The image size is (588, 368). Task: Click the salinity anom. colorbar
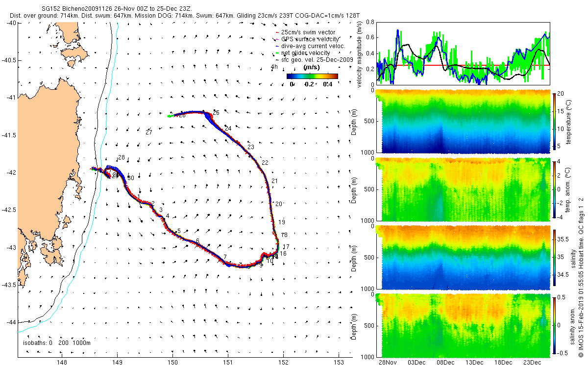click(x=554, y=325)
